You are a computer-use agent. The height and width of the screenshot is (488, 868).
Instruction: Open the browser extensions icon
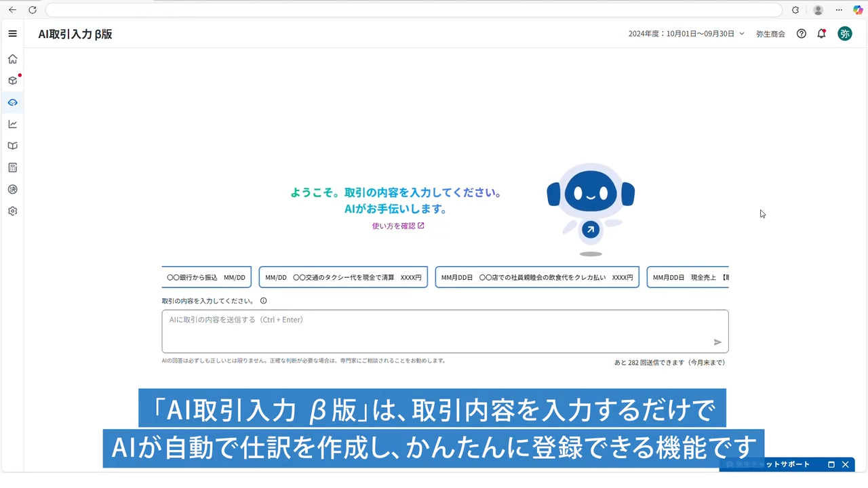click(x=796, y=10)
